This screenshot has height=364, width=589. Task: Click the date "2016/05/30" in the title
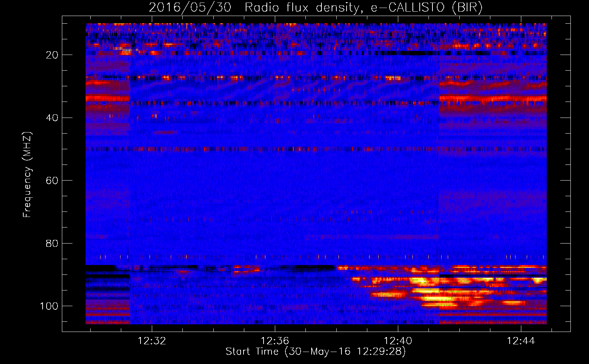click(x=190, y=7)
